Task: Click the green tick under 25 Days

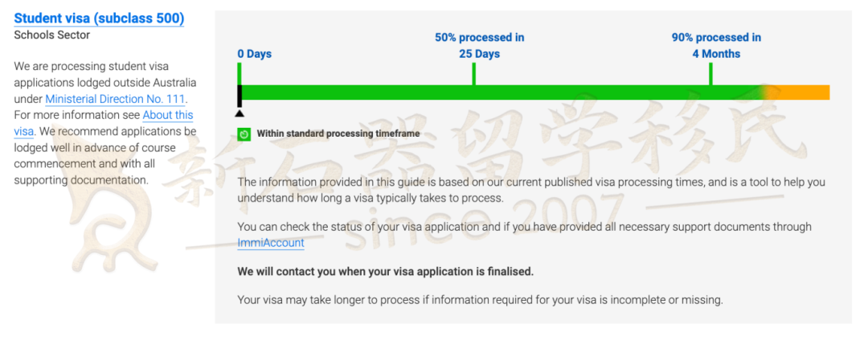Action: click(x=474, y=74)
